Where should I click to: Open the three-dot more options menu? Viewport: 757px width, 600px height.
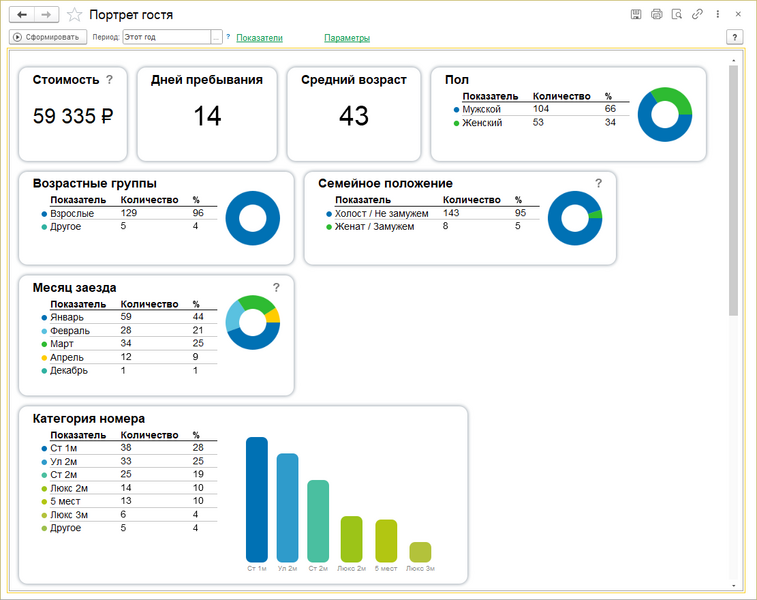(717, 15)
